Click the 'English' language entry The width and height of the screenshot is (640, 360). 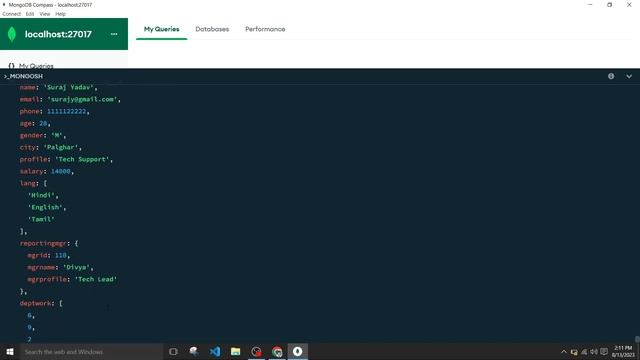pyautogui.click(x=45, y=207)
